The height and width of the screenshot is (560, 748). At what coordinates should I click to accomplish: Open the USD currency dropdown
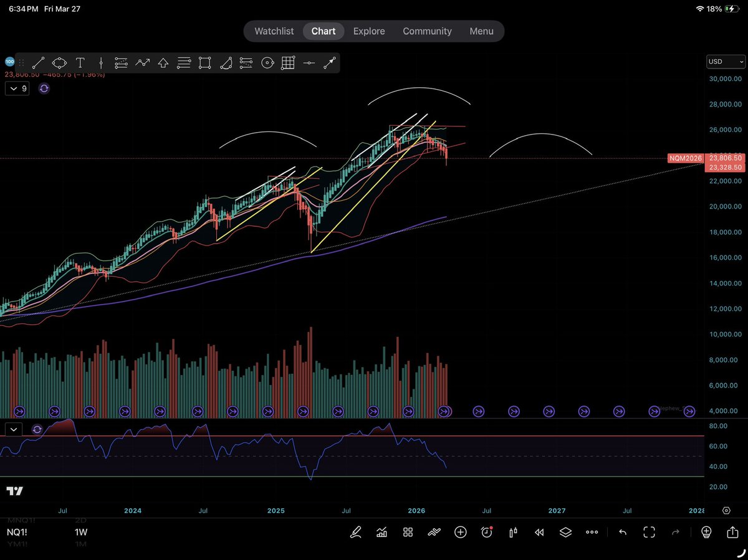point(726,62)
